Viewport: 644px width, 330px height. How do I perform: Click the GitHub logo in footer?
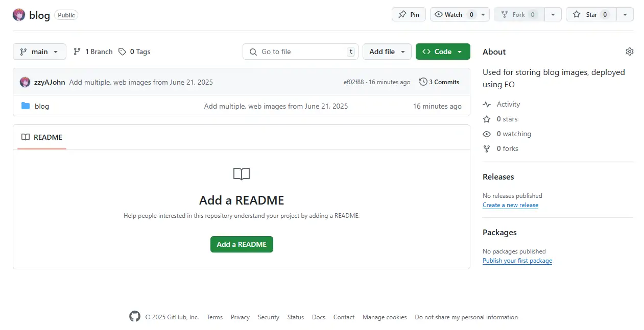[135, 317]
